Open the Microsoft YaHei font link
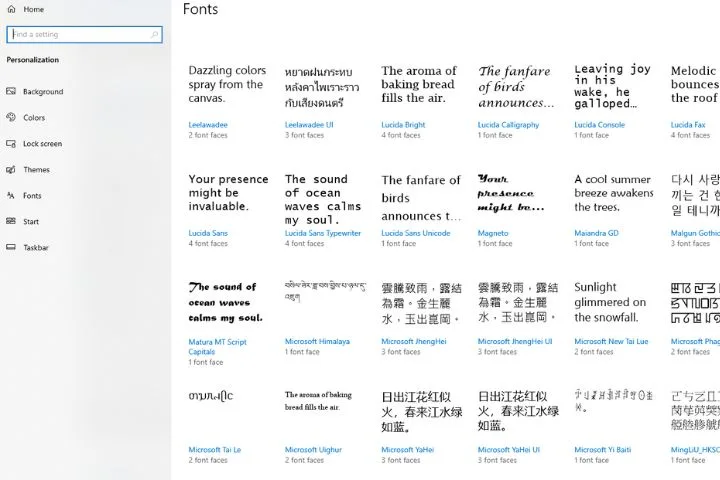The image size is (720, 480). click(407, 450)
